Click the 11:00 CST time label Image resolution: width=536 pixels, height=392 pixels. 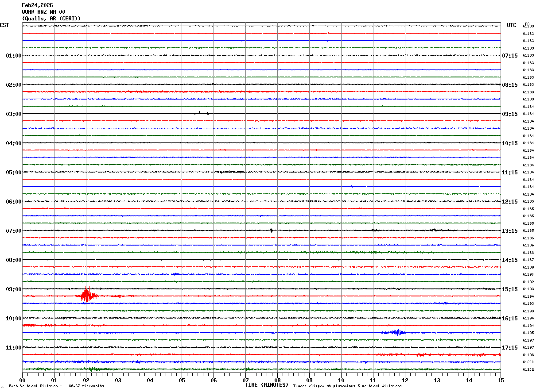(13, 348)
